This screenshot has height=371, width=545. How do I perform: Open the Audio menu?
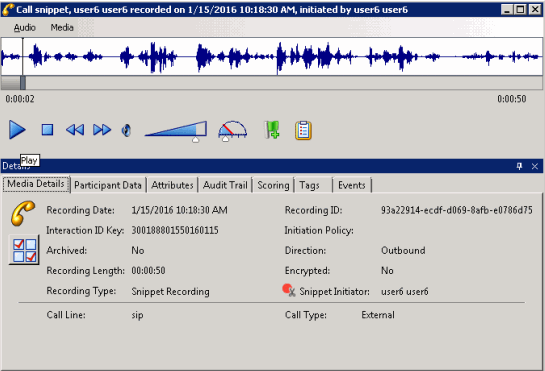pyautogui.click(x=25, y=27)
